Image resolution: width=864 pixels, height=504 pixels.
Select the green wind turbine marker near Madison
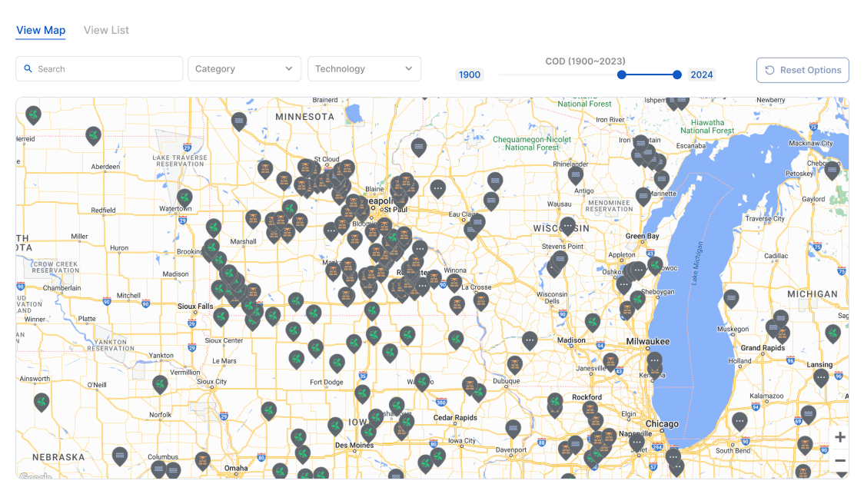coord(591,321)
